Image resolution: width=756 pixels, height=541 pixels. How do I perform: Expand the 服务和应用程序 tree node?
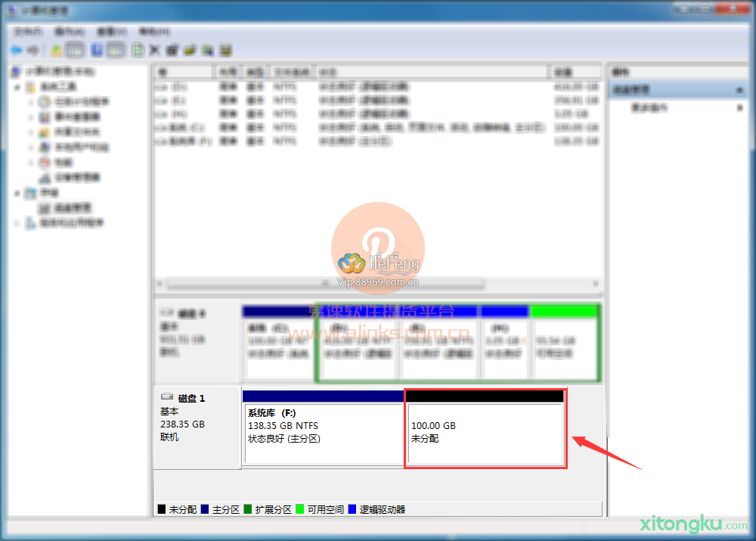click(x=17, y=223)
